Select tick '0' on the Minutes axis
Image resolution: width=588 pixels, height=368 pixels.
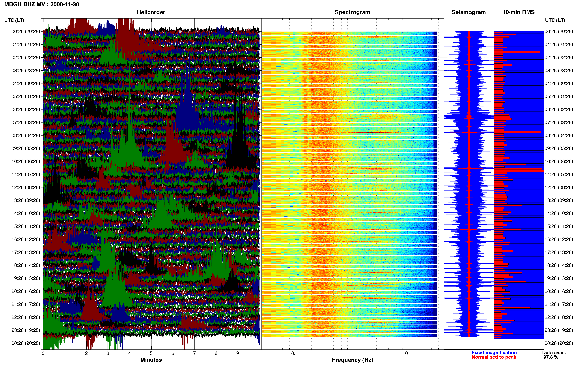coord(43,353)
